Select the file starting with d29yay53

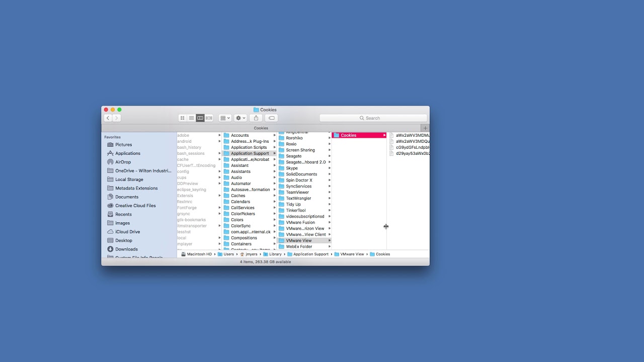click(x=410, y=153)
